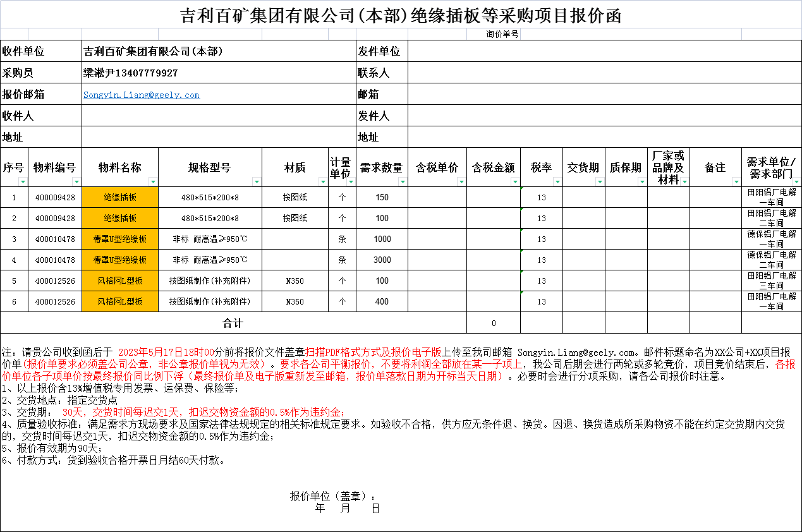Expand the 质保期 filter arrow
Image resolution: width=802 pixels, height=532 pixels.
pyautogui.click(x=643, y=182)
